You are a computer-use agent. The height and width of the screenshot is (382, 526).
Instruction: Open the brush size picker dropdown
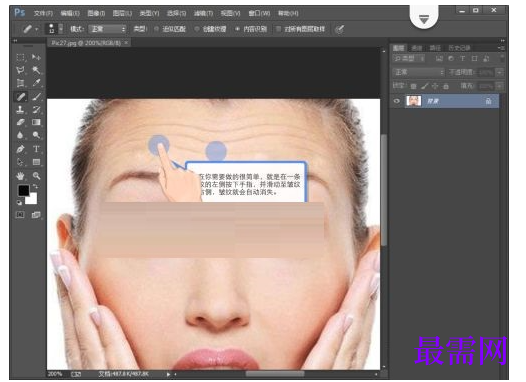click(x=61, y=29)
